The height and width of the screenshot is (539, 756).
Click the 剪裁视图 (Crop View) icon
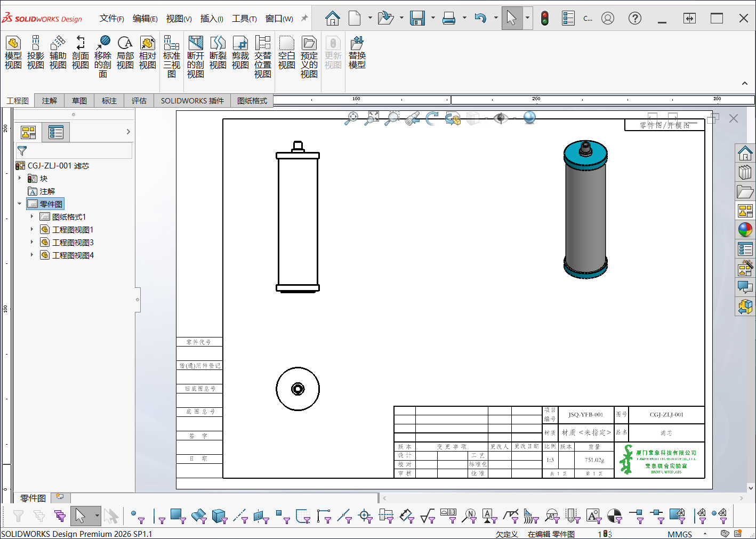click(240, 53)
